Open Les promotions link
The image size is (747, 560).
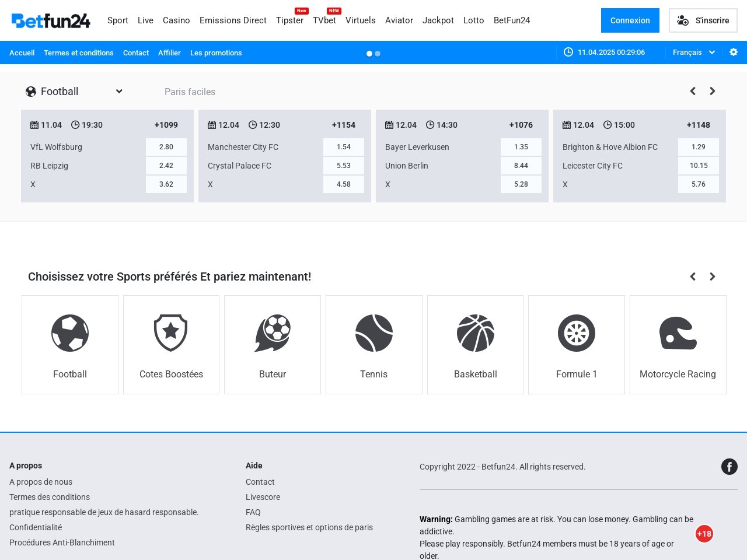point(216,52)
